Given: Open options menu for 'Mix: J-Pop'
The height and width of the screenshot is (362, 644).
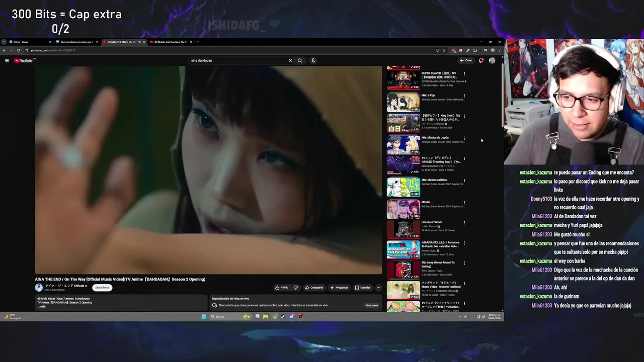Looking at the screenshot, I should 464,96.
